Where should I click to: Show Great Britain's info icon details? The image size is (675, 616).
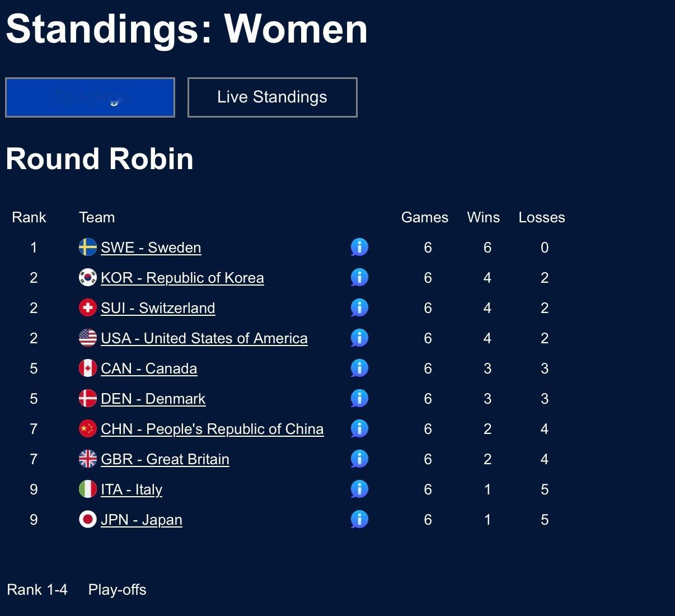[359, 459]
